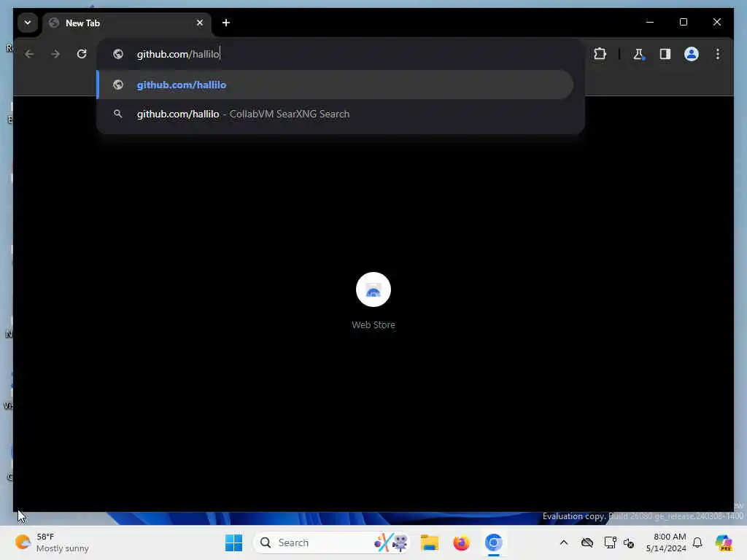The width and height of the screenshot is (747, 560).
Task: Open the display connection tray icon
Action: pyautogui.click(x=610, y=542)
